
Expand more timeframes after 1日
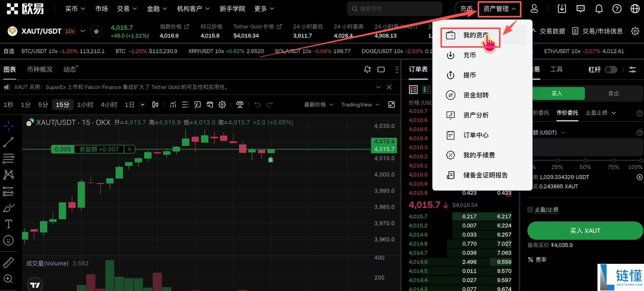coord(142,105)
